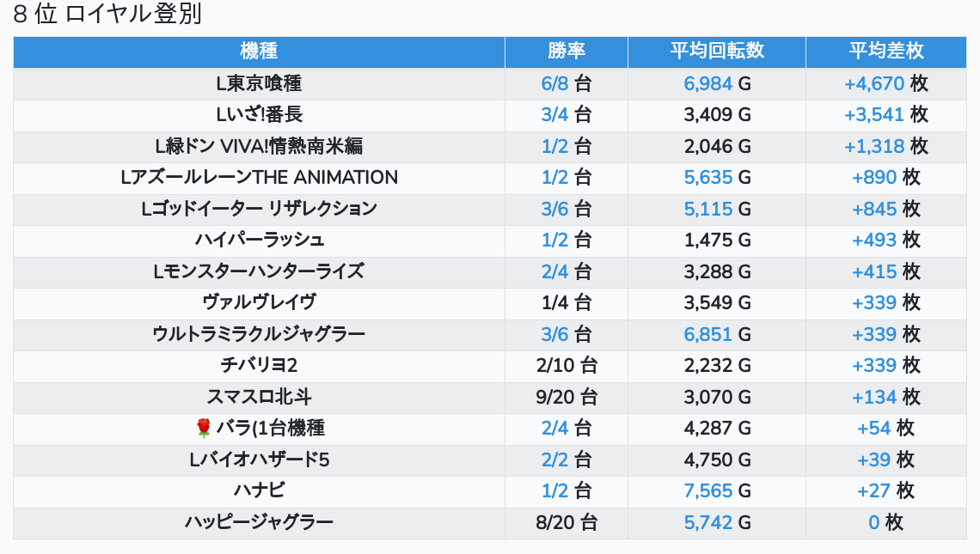
Task: Click the 2/2 win rate for Lバイオハザード5
Action: click(x=554, y=460)
